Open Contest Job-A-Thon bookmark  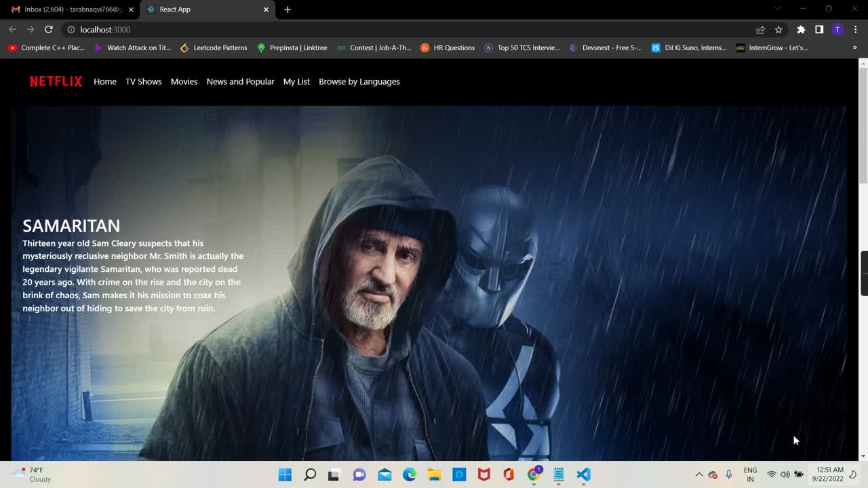click(x=374, y=47)
